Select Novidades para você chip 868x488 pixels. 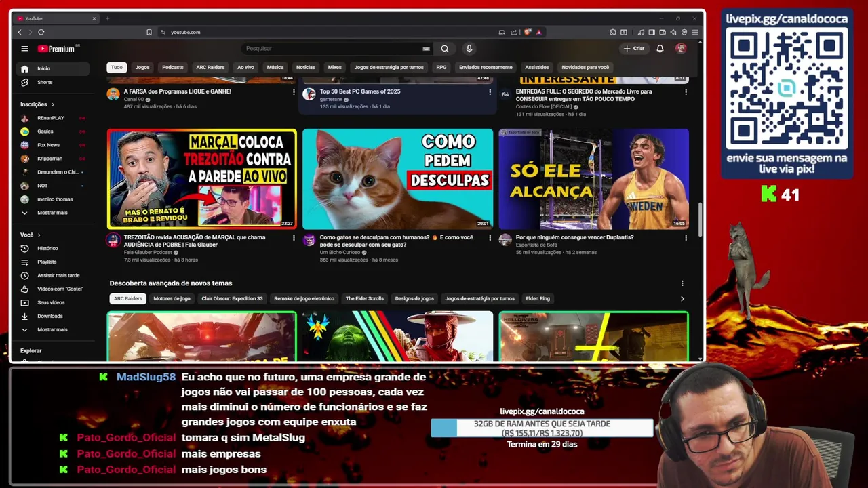point(585,67)
